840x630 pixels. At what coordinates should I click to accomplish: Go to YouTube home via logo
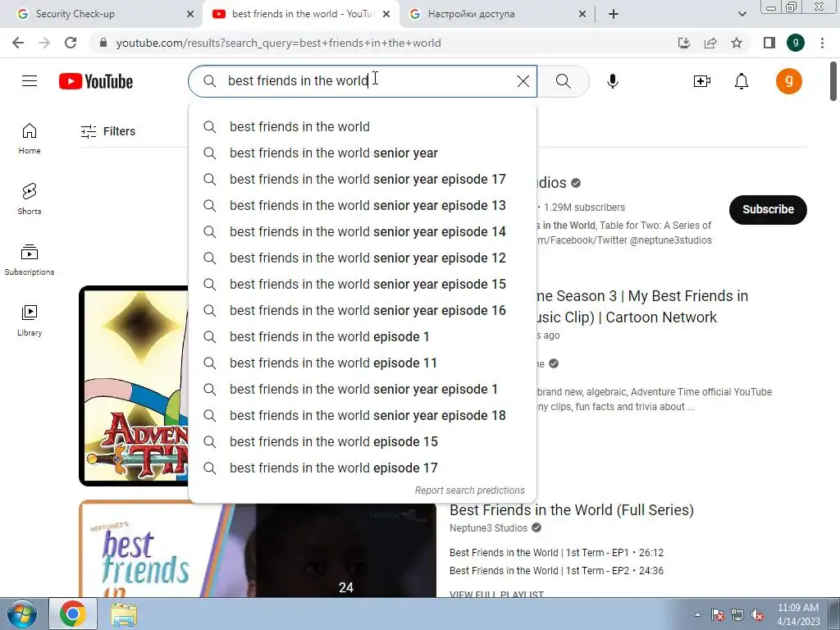96,81
